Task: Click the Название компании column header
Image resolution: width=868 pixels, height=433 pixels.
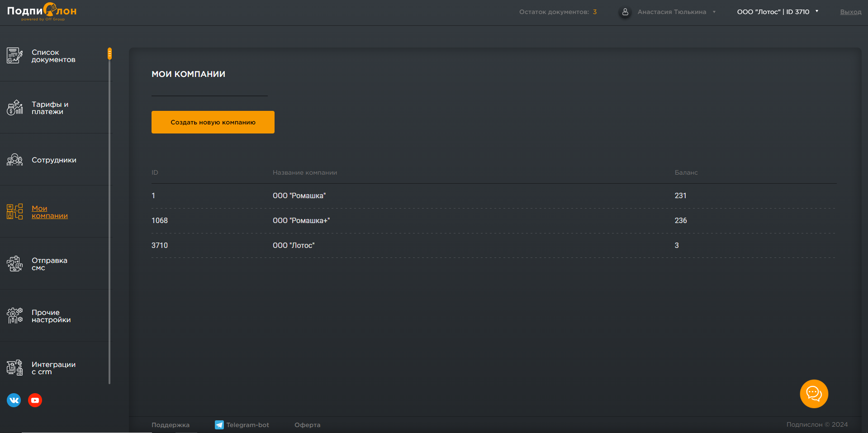Action: point(305,173)
